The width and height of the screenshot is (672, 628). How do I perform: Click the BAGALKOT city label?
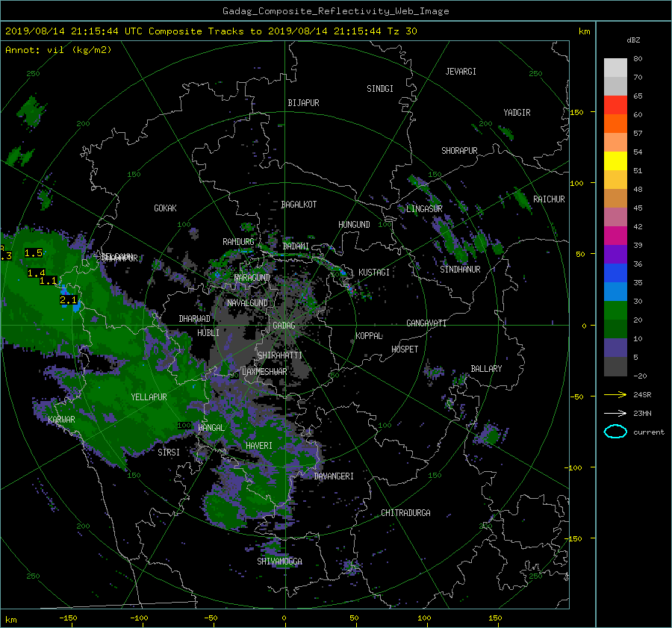(299, 205)
